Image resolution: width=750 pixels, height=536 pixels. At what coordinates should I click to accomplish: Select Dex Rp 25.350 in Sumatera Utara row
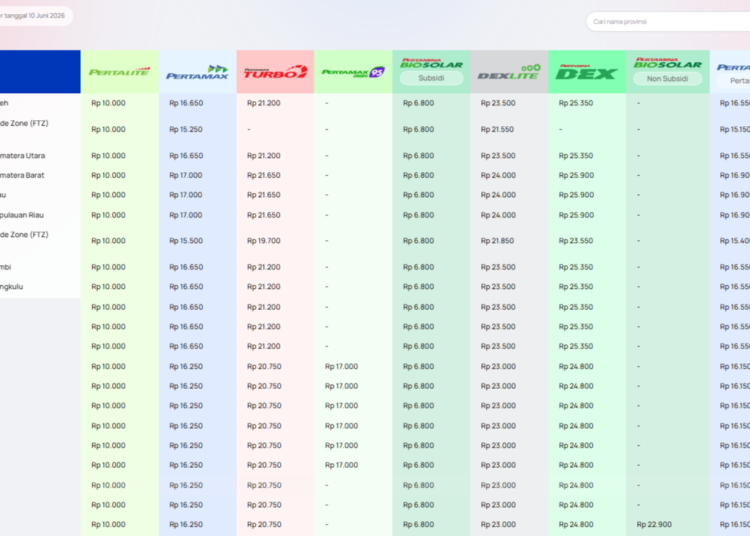tap(575, 155)
